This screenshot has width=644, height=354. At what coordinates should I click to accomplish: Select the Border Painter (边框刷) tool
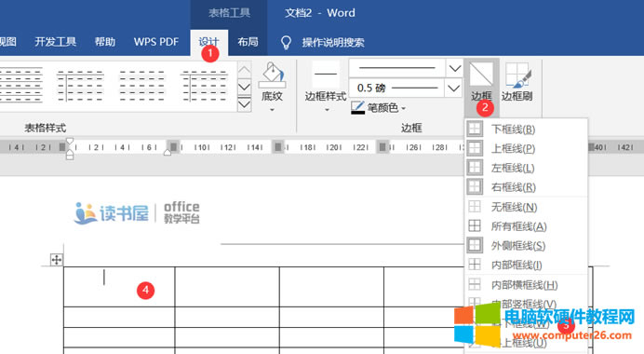coord(517,82)
